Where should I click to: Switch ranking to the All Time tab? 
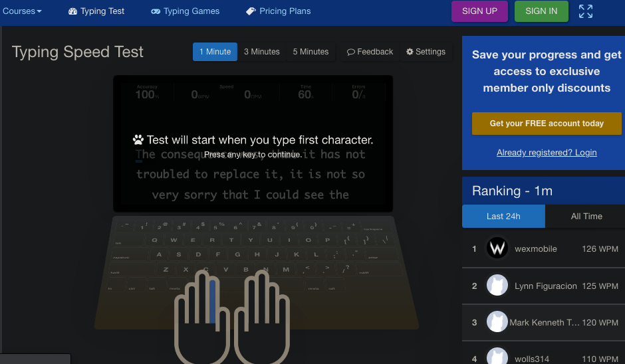[586, 217]
